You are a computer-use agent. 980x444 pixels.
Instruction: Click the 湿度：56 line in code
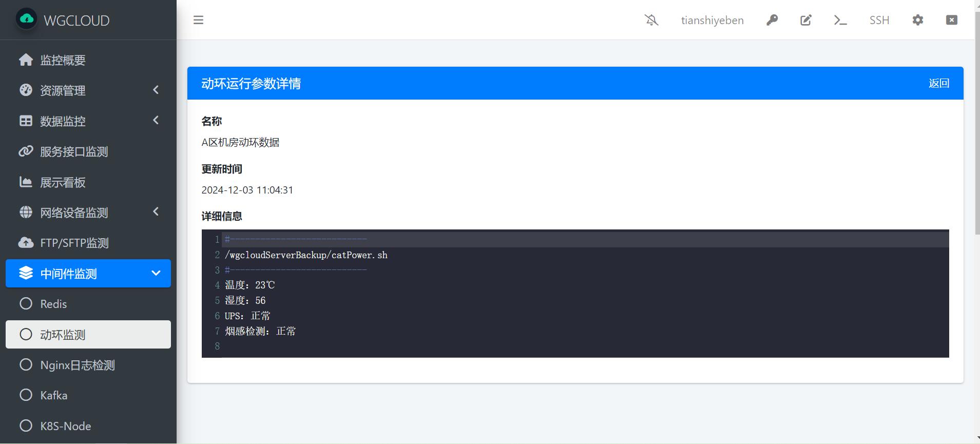coord(245,300)
